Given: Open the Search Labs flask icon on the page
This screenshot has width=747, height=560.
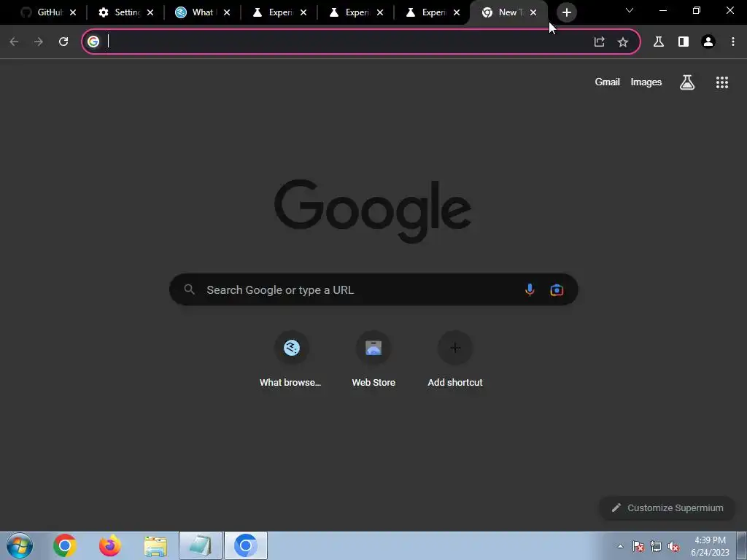Looking at the screenshot, I should [687, 82].
